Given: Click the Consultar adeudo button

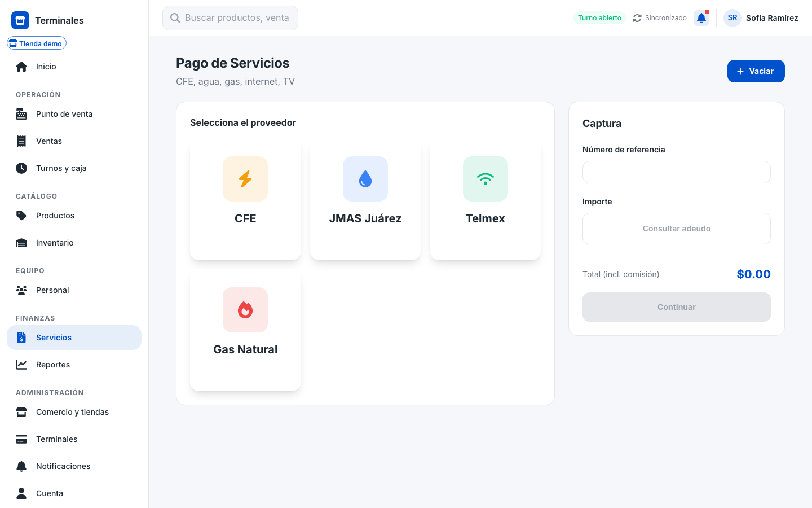Looking at the screenshot, I should [677, 229].
